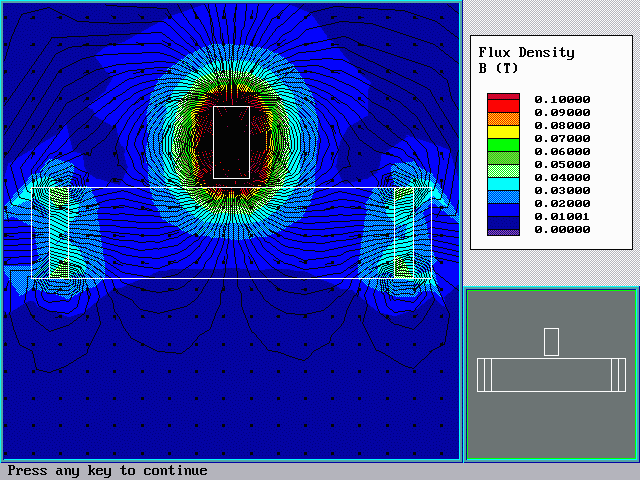Click the left narrow vertical strip in plate
The width and height of the screenshot is (640, 480).
click(59, 233)
